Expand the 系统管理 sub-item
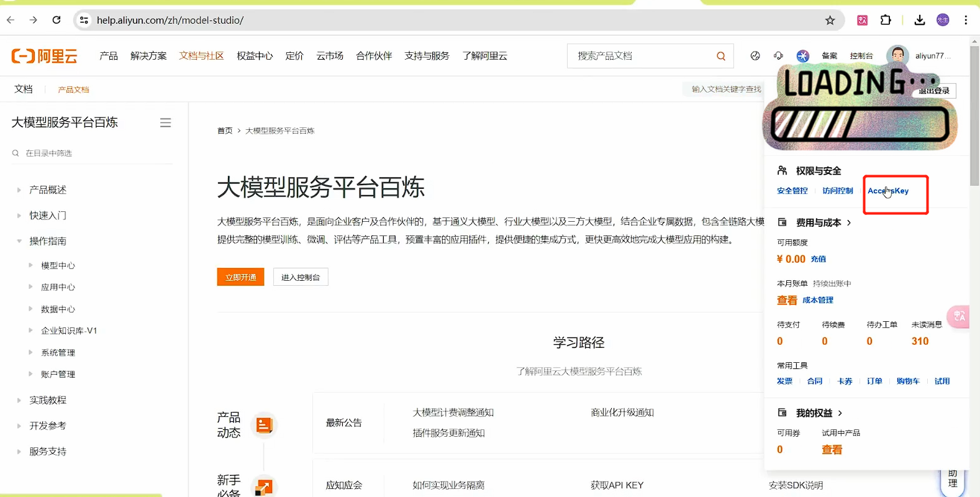Screen dimensions: 980x497 coord(30,352)
